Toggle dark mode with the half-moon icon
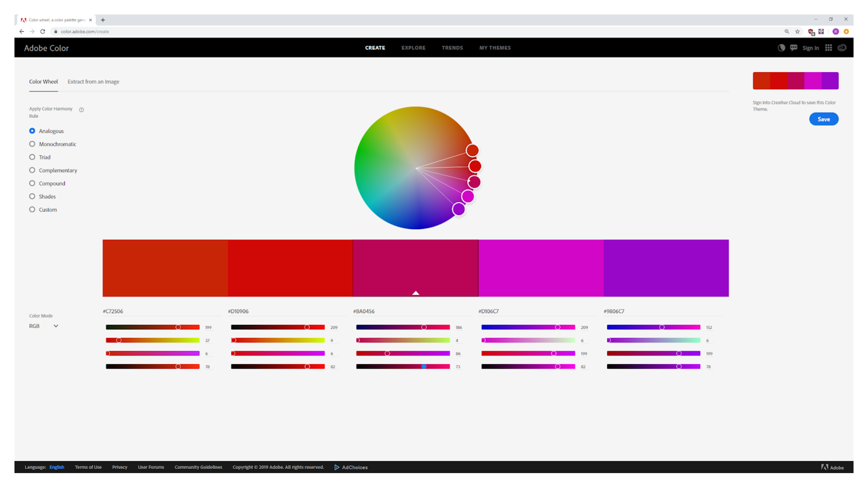 [x=781, y=48]
